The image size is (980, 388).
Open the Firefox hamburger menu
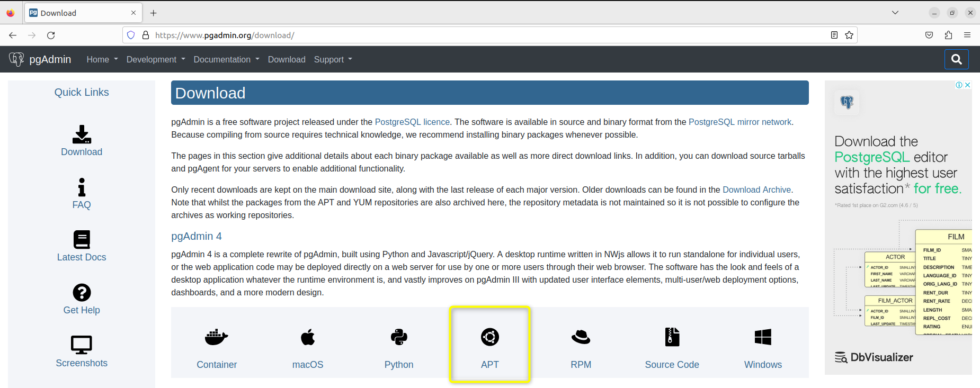pyautogui.click(x=967, y=35)
